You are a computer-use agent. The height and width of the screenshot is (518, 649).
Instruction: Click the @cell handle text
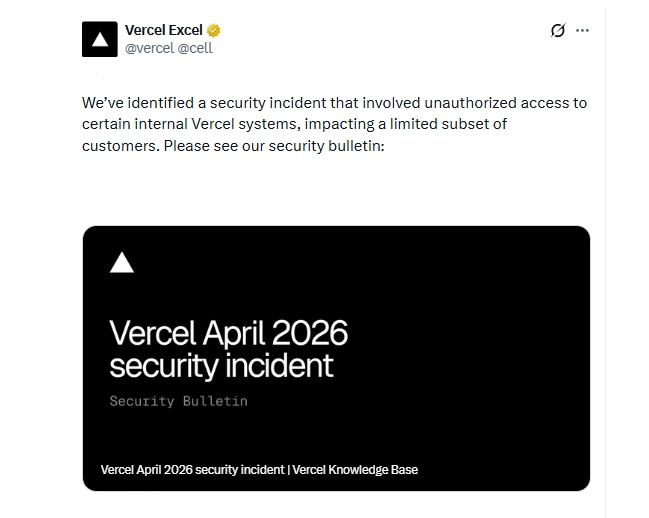pyautogui.click(x=195, y=47)
